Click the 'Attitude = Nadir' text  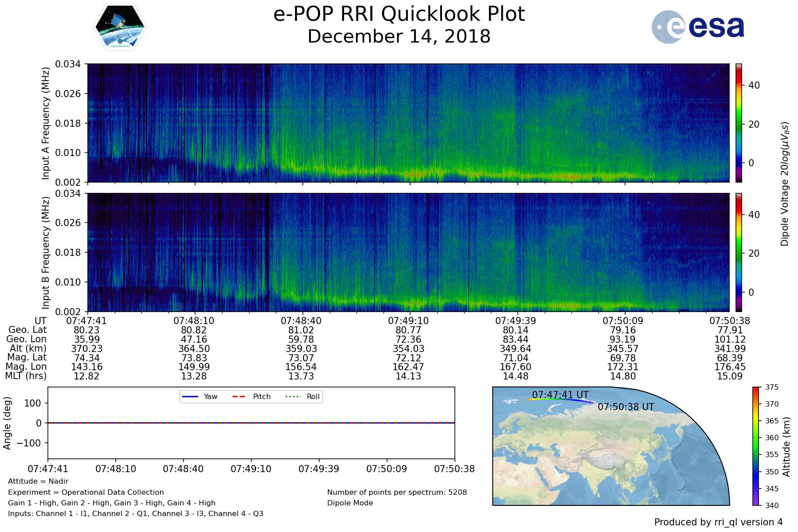(38, 481)
